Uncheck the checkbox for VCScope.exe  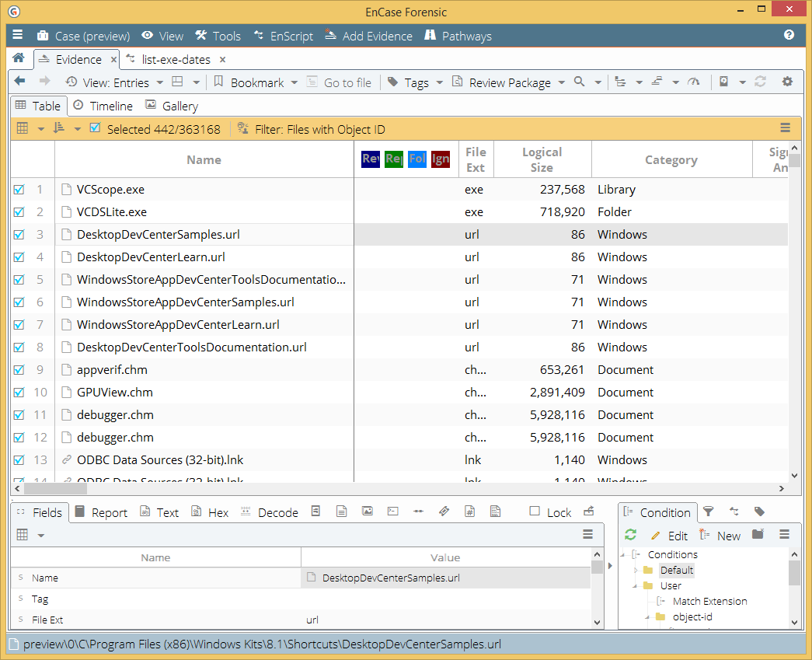click(x=19, y=190)
